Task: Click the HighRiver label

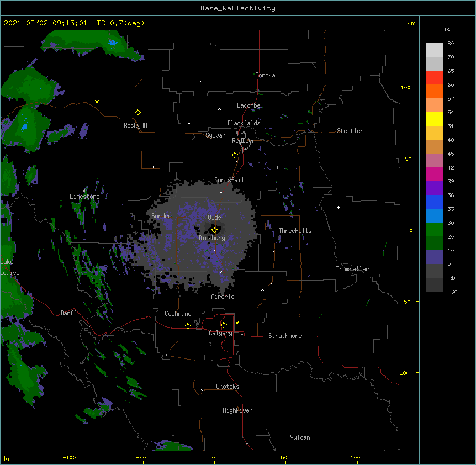Action: pos(237,410)
